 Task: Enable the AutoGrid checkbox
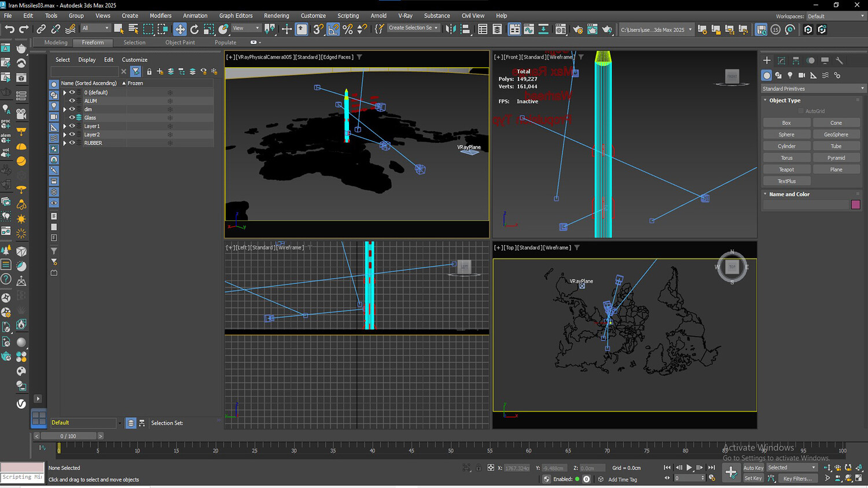pyautogui.click(x=801, y=111)
